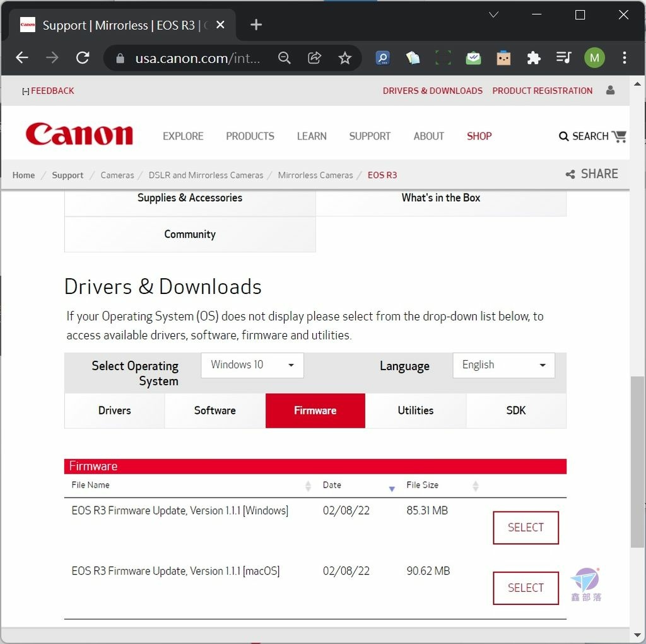Bookmark this page with the star icon

pyautogui.click(x=345, y=58)
